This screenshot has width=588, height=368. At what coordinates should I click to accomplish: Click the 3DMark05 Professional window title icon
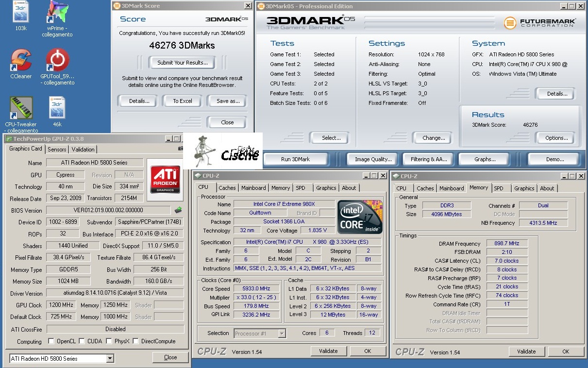click(x=261, y=6)
